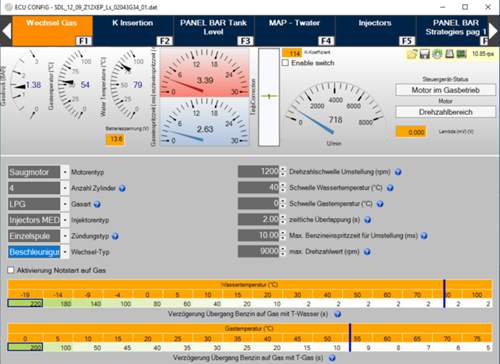
Task: Click the Gastemperatur table blue position marker
Action: (350, 338)
